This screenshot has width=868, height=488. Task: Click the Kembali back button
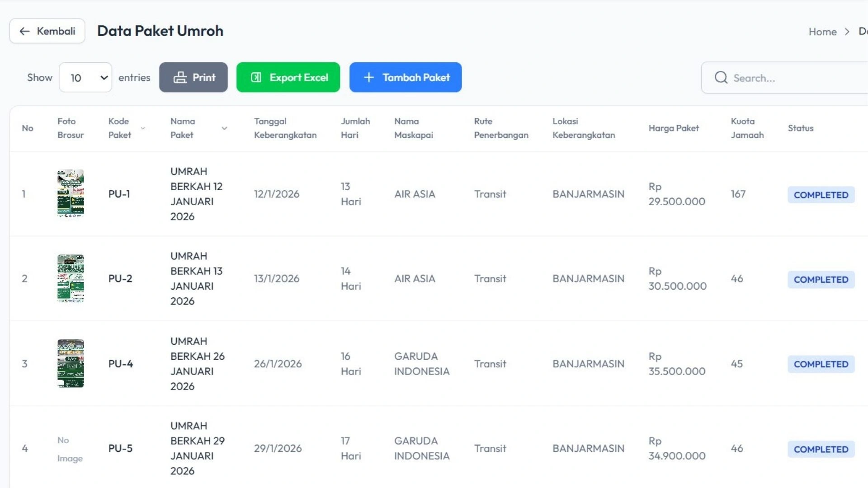pyautogui.click(x=47, y=31)
